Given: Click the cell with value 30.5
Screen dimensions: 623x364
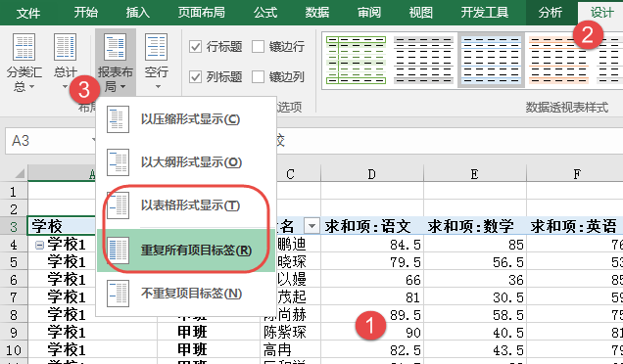Looking at the screenshot, I should pos(475,296).
